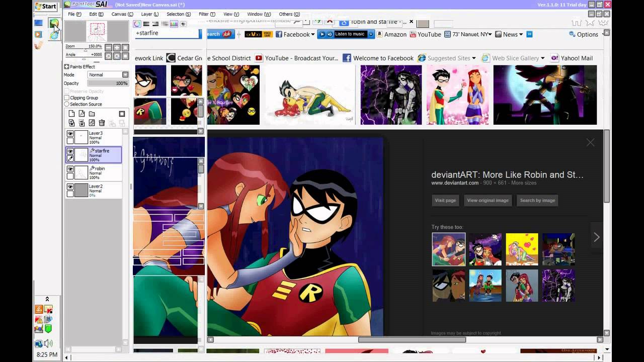Create a new normal layer
Viewport: 644px width, 362px height.
tap(71, 114)
